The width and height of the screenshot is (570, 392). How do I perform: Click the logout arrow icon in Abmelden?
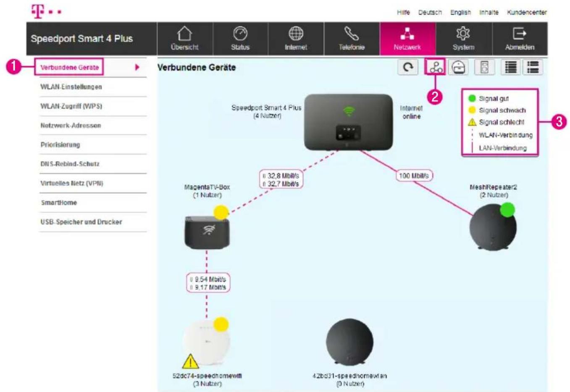point(520,34)
